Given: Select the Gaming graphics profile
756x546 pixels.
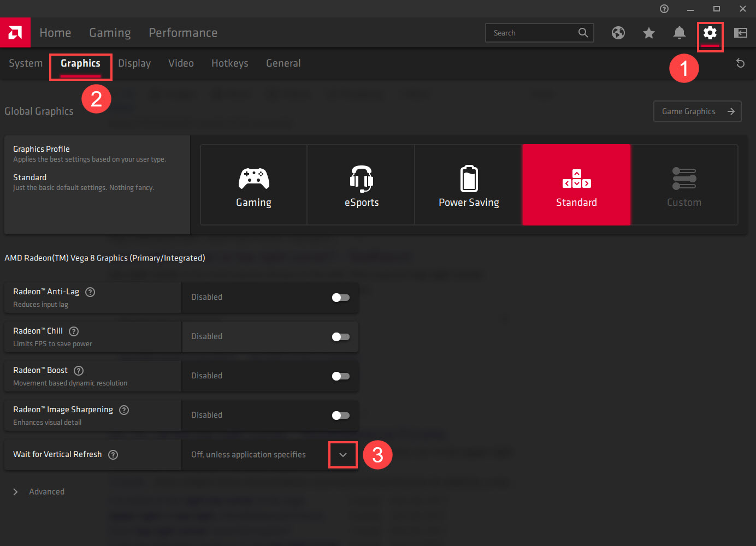Looking at the screenshot, I should click(253, 185).
